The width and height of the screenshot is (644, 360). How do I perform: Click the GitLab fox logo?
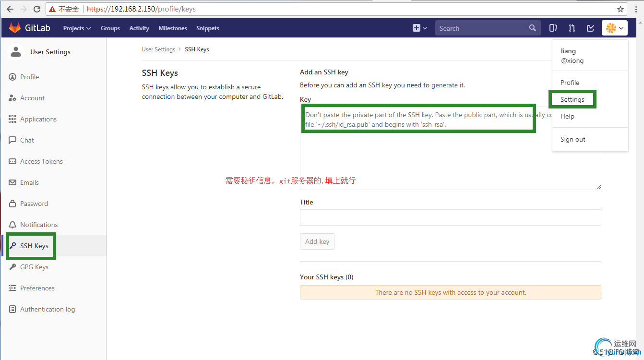click(15, 28)
